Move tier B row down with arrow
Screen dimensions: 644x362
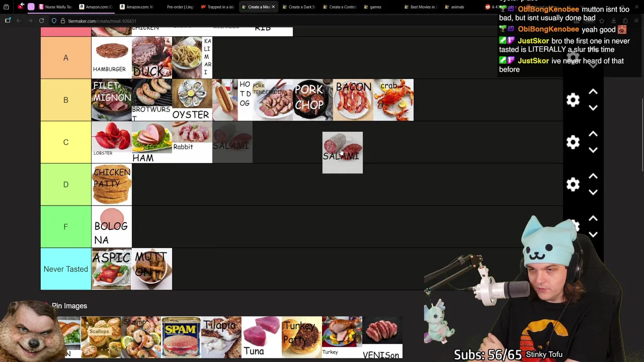[593, 108]
